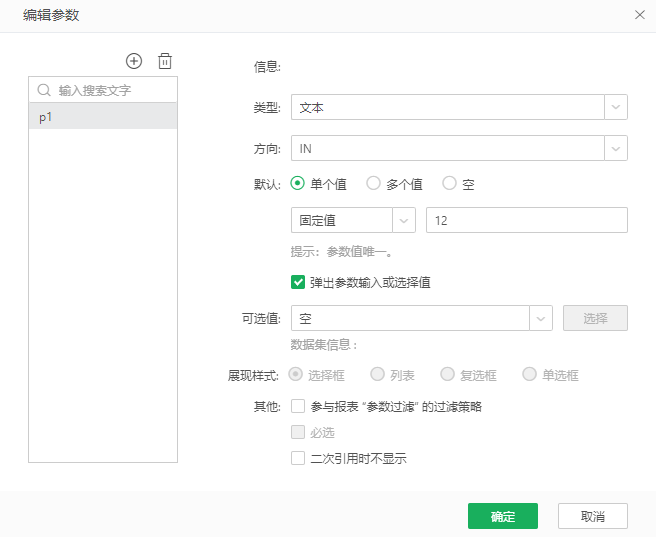The height and width of the screenshot is (537, 656).
Task: Click the 选择 button beside optional values
Action: (x=595, y=318)
